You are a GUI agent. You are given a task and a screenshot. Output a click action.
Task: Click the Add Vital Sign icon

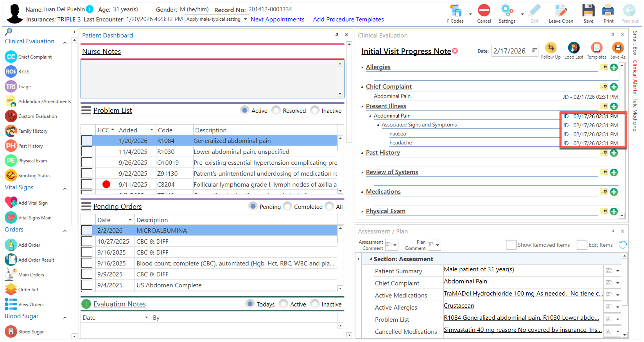11,203
